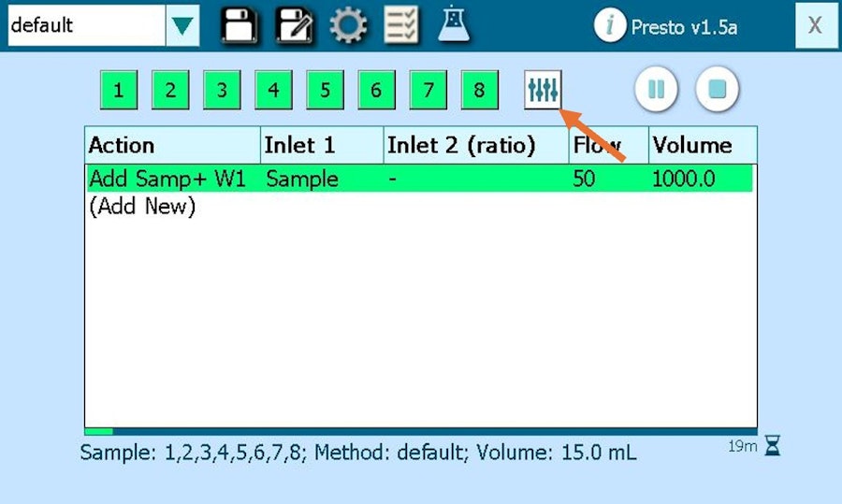Close the application with the X button

click(815, 25)
